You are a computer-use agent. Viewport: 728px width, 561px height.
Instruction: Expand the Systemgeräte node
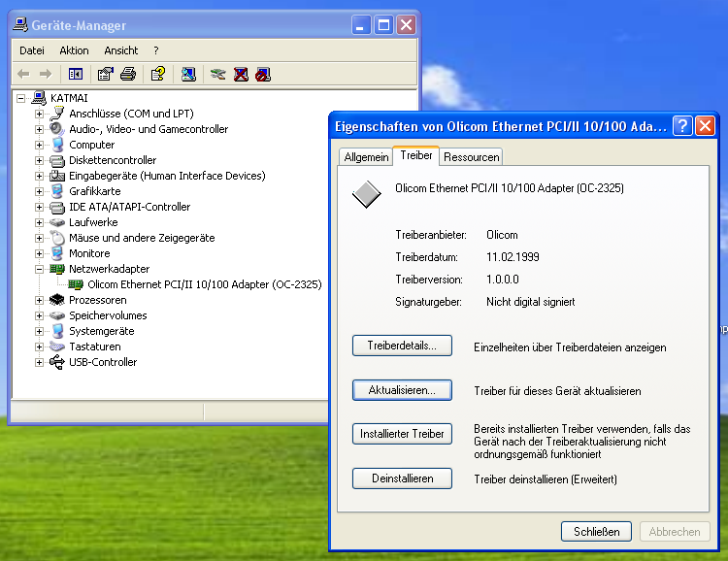click(x=40, y=331)
